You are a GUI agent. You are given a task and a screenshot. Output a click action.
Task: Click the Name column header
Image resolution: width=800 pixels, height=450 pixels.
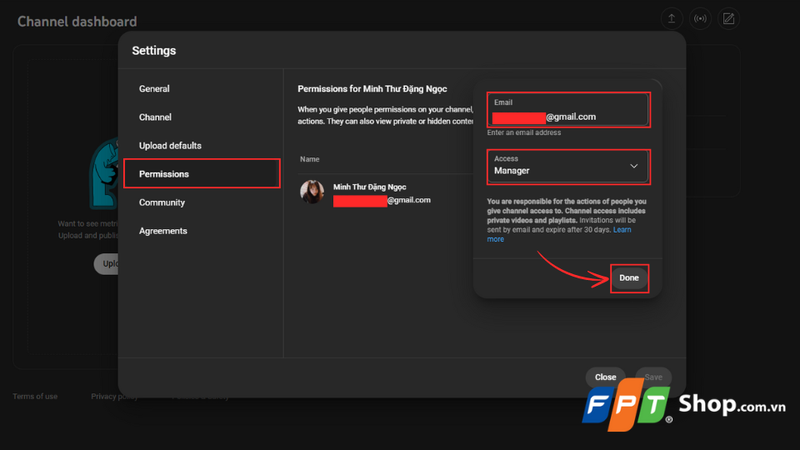(x=310, y=159)
